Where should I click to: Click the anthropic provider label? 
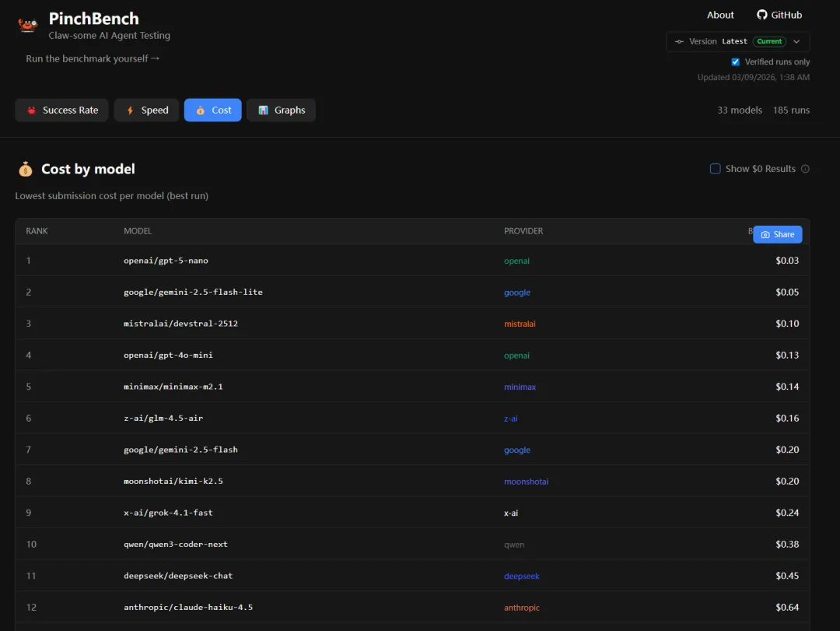pyautogui.click(x=521, y=608)
